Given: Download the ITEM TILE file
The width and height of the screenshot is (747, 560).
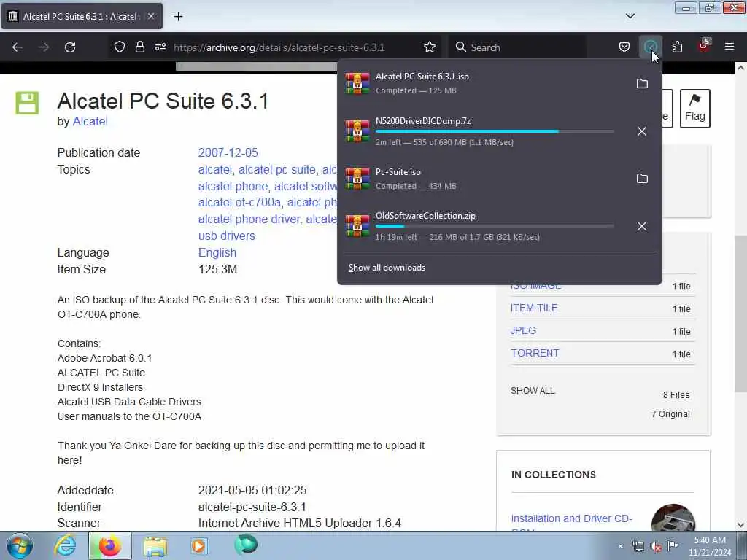Looking at the screenshot, I should coord(534,308).
